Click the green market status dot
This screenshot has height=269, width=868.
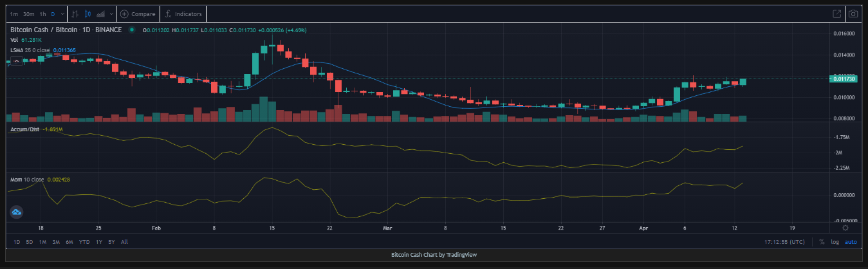point(132,30)
